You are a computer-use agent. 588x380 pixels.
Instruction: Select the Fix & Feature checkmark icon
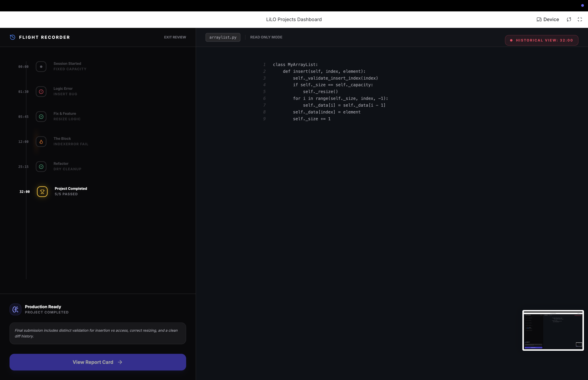point(41,117)
